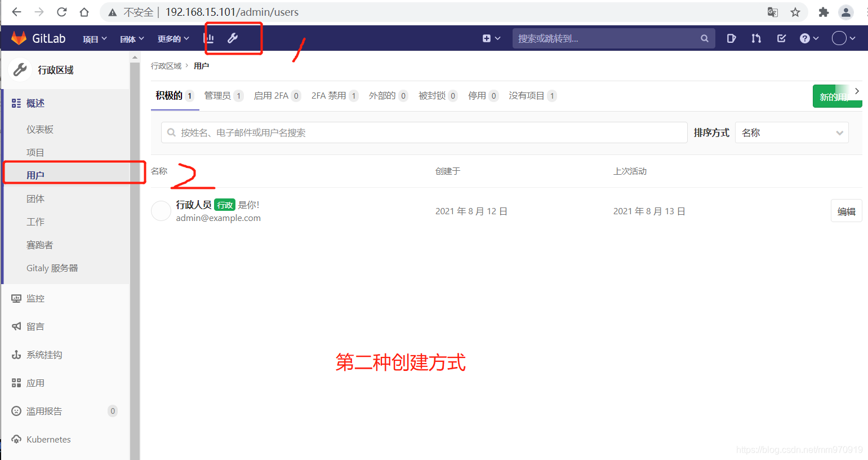The image size is (868, 460).
Task: Click admin@example.com email text
Action: tap(218, 218)
